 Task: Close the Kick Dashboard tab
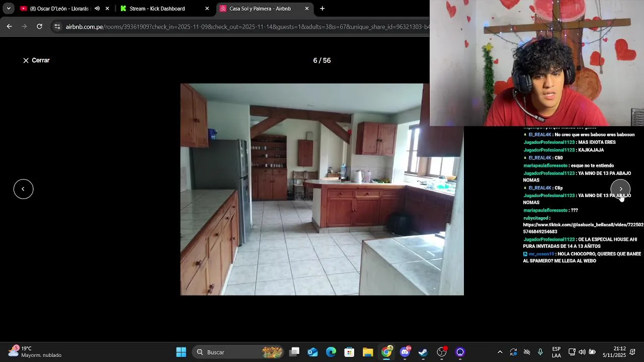(207, 9)
